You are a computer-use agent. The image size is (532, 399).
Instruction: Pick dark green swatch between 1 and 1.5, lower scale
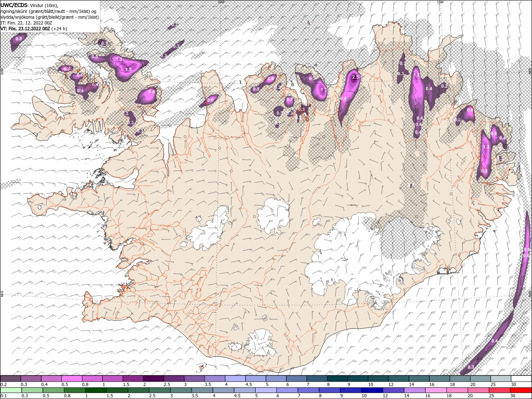96,390
